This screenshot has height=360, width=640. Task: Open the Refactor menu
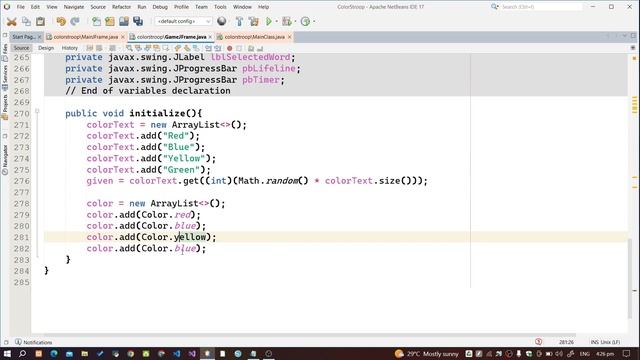[121, 7]
